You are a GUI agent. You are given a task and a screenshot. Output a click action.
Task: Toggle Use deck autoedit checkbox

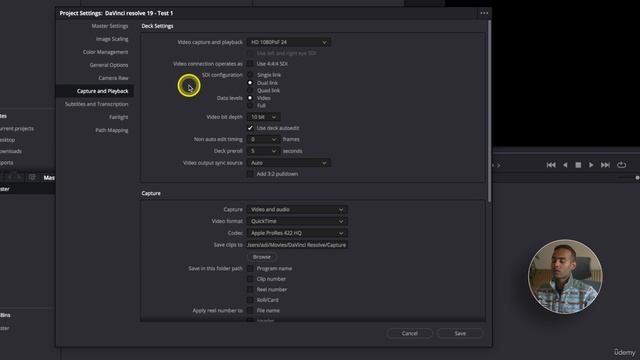pos(250,128)
